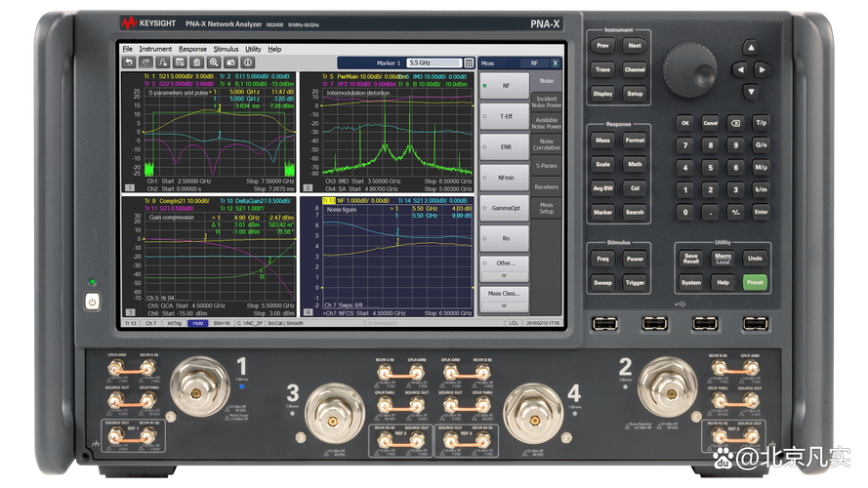Open the File menu
Viewport: 868px width, 488px height.
tap(127, 49)
